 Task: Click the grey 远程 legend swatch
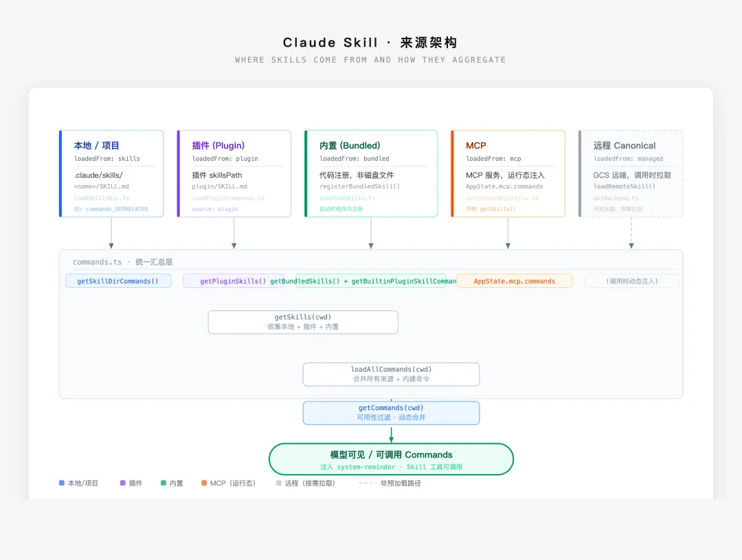click(279, 483)
